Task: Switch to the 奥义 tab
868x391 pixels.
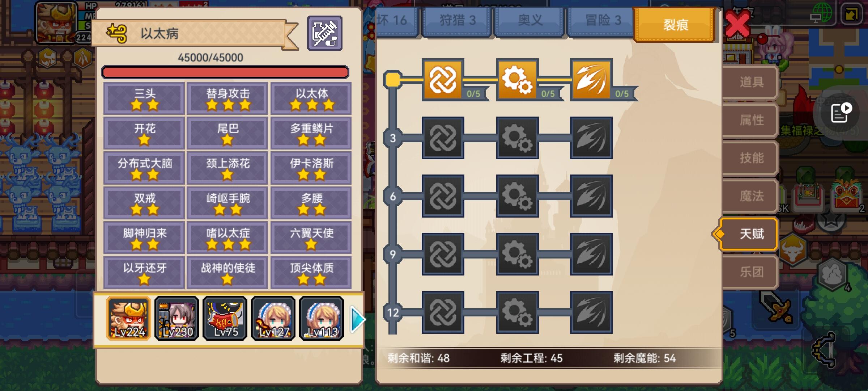Action: click(529, 21)
